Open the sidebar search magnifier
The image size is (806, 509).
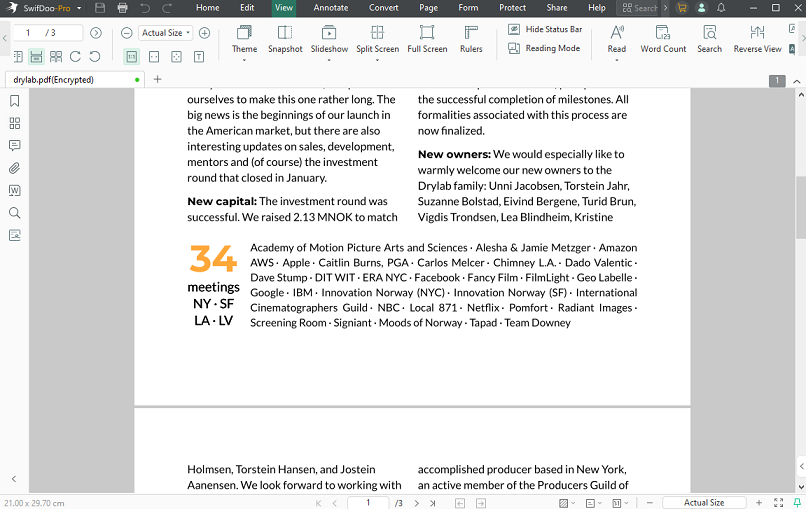coord(14,213)
